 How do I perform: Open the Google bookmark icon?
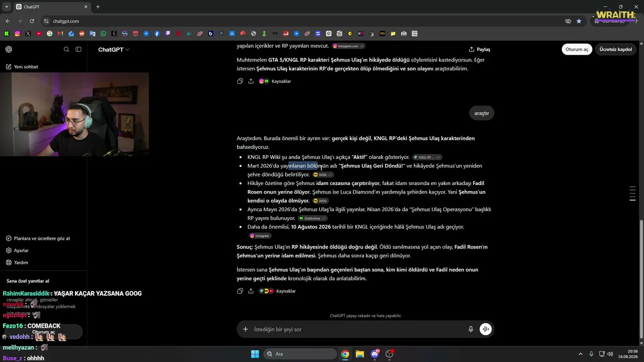[49, 34]
